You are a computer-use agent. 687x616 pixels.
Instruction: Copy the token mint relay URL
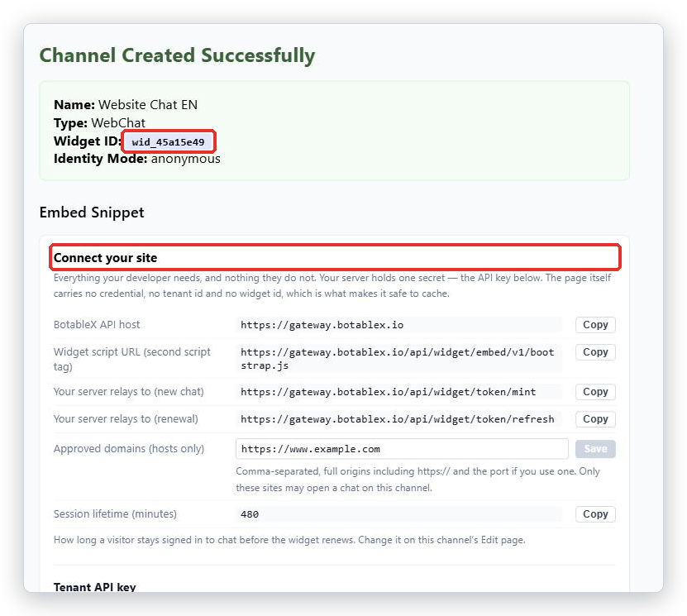[x=595, y=392]
